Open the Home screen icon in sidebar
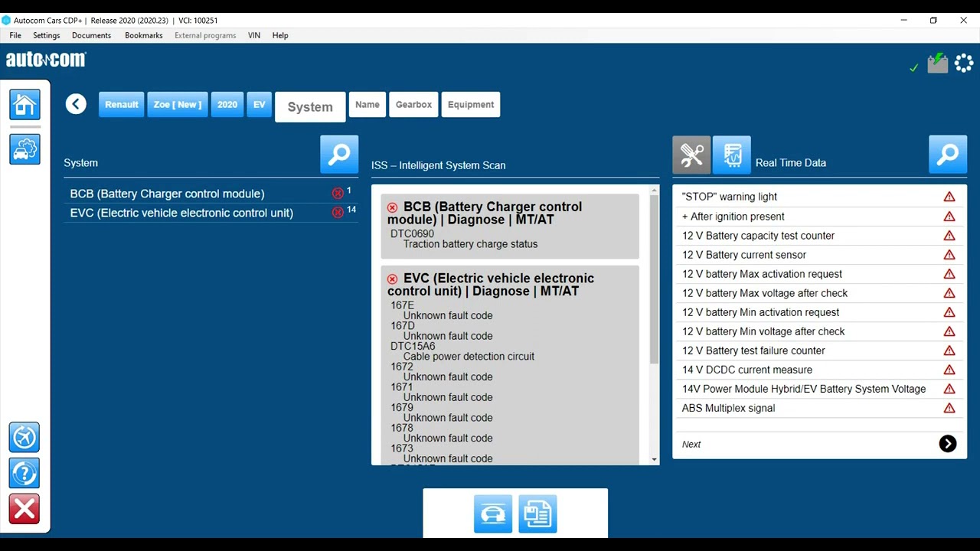This screenshot has height=551, width=980. pos(24,104)
